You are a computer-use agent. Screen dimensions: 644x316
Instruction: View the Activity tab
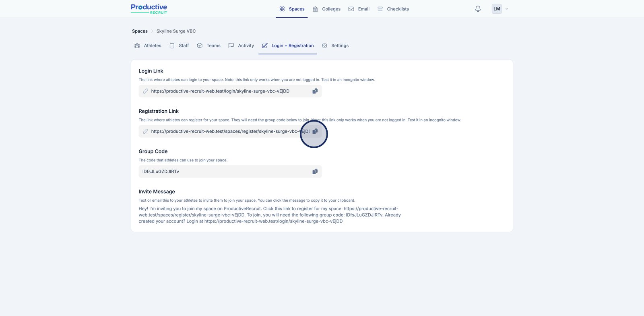point(241,45)
